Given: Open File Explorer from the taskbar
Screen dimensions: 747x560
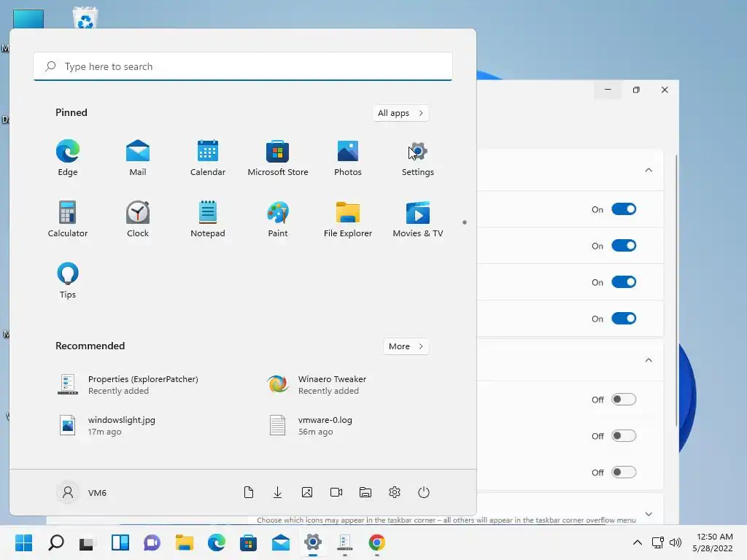Looking at the screenshot, I should click(184, 542).
